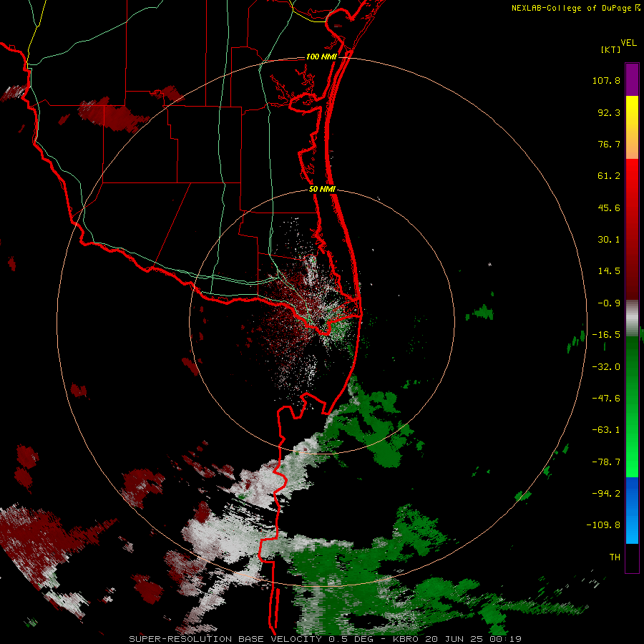Viewport: 644px width, 644px height.
Task: Select the 107.8 value on velocity scale
Action: (x=606, y=80)
